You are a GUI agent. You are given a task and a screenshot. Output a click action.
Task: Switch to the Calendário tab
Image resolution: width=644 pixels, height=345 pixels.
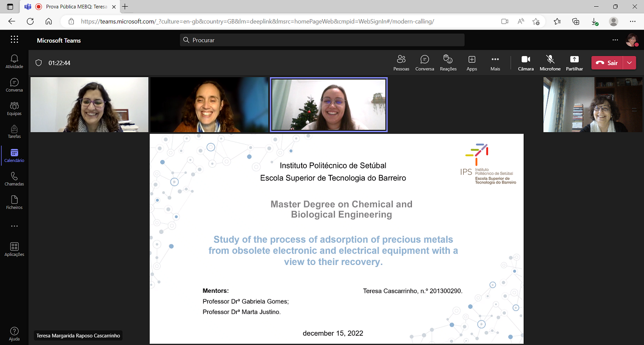(14, 155)
